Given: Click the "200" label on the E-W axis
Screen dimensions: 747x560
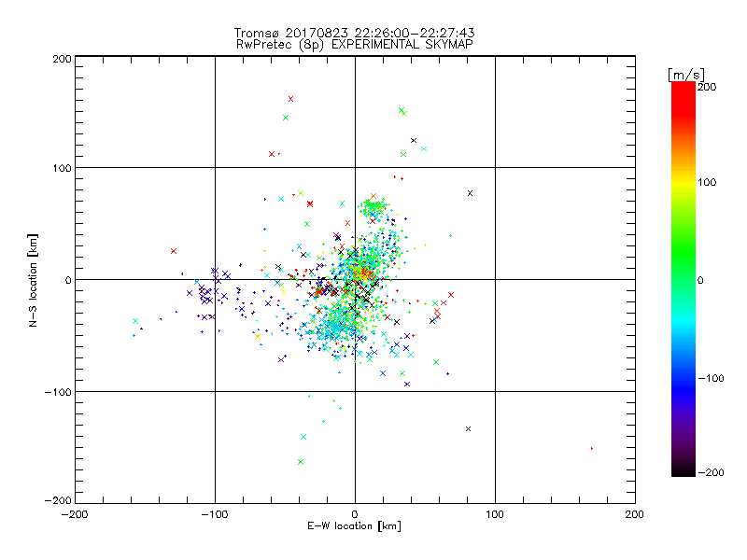Looking at the screenshot, I should 635,514.
